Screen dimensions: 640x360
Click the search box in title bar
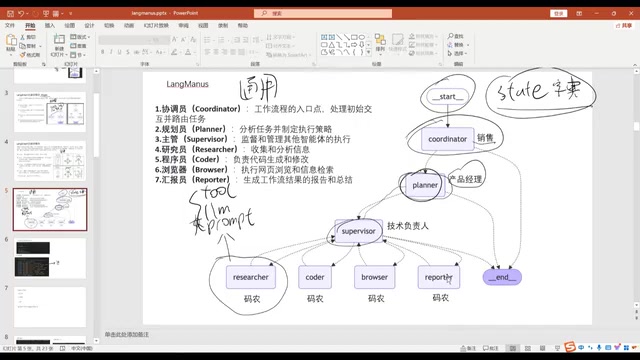(x=323, y=13)
